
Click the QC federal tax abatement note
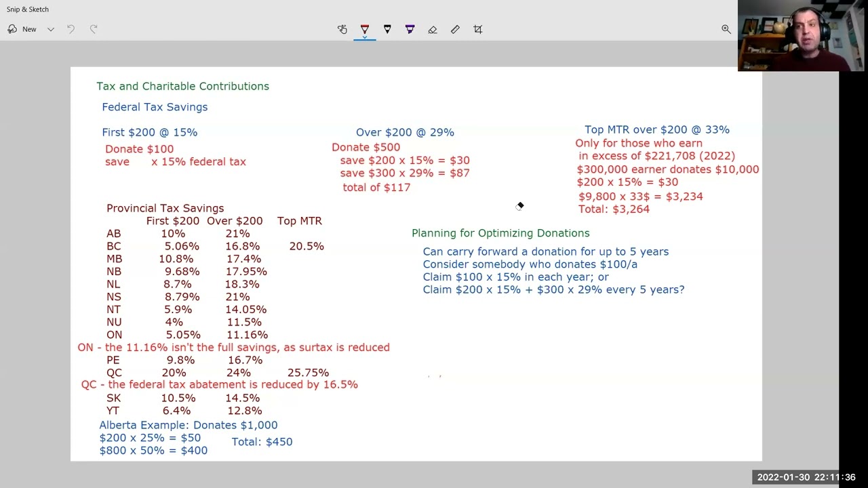click(x=220, y=384)
